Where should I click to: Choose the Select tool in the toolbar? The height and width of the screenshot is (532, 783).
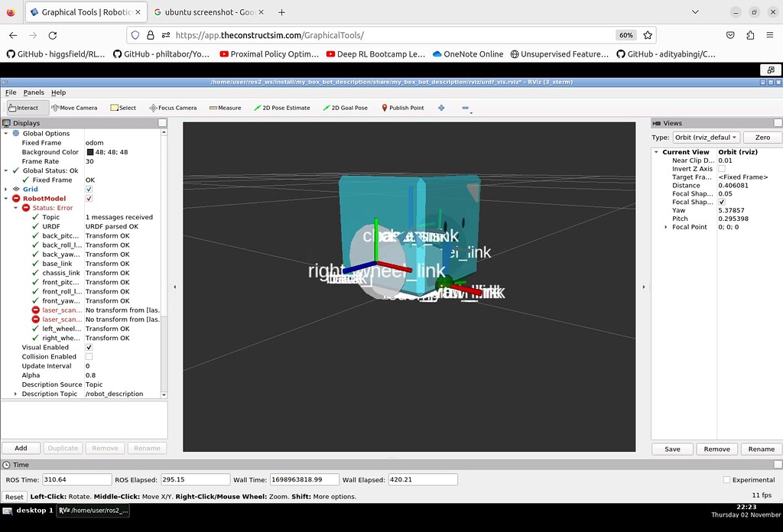[122, 107]
